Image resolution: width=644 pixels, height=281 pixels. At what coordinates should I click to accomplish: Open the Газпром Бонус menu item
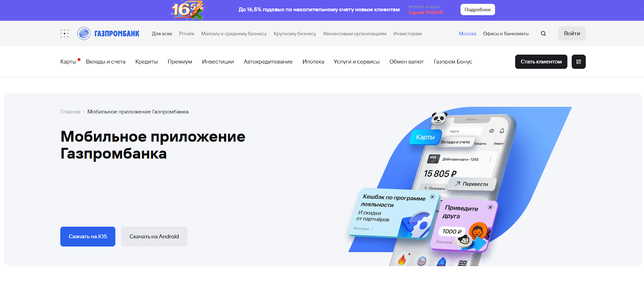(x=453, y=62)
